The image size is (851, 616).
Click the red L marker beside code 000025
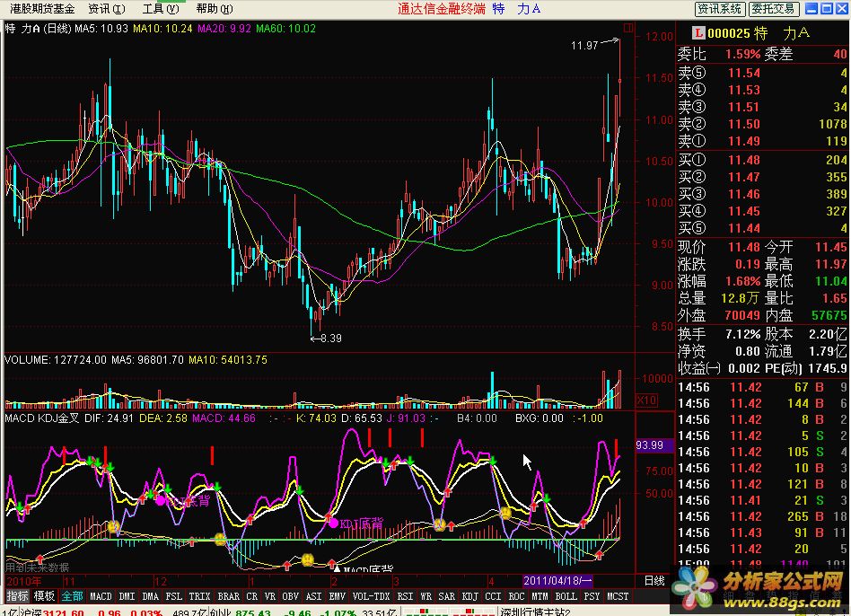point(698,33)
